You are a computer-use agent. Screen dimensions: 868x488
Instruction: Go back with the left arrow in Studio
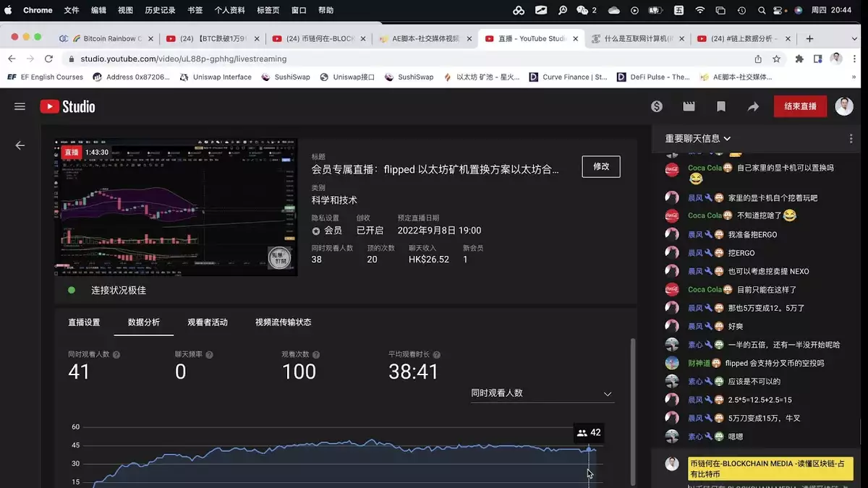20,145
